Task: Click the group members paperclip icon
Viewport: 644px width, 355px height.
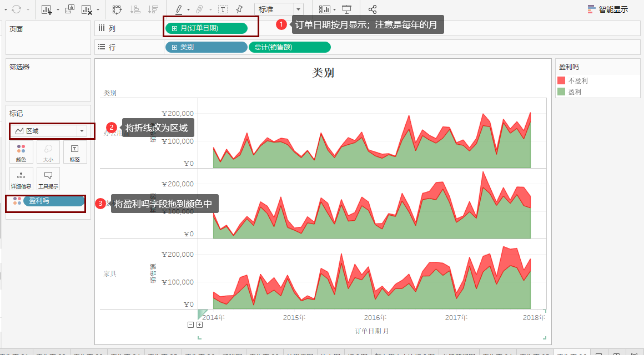Action: point(200,9)
